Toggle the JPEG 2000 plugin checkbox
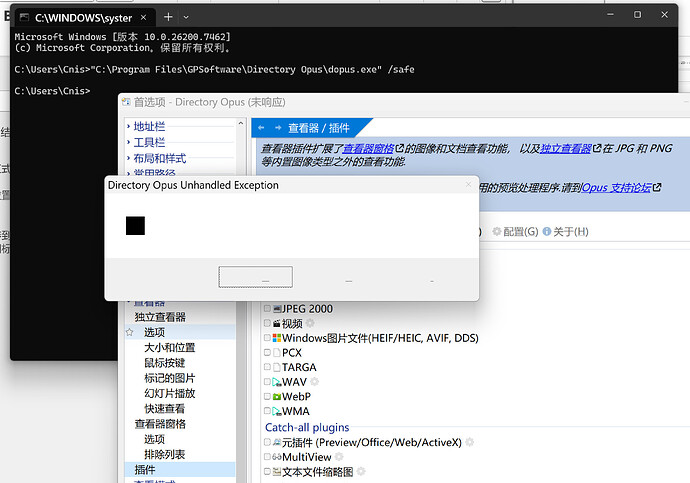This screenshot has height=483, width=690. pos(267,308)
